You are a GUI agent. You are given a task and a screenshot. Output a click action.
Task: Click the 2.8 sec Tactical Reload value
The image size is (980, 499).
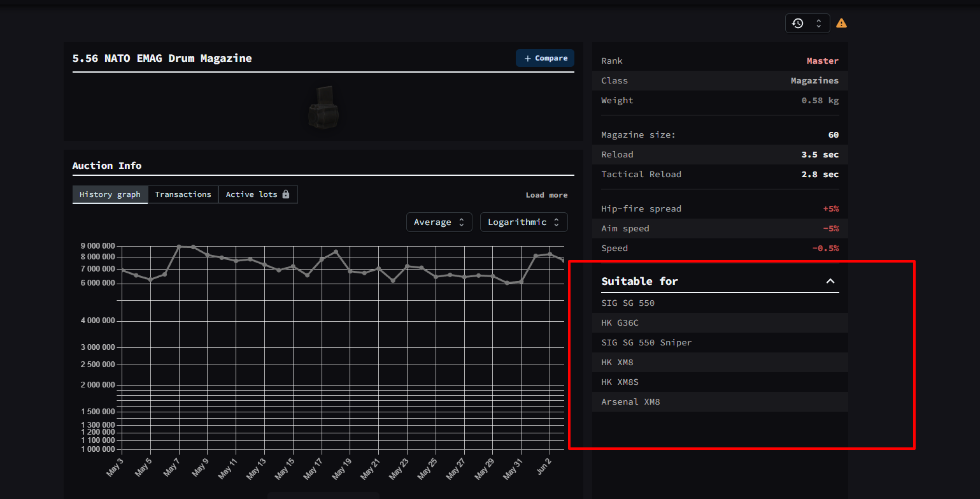pyautogui.click(x=820, y=174)
